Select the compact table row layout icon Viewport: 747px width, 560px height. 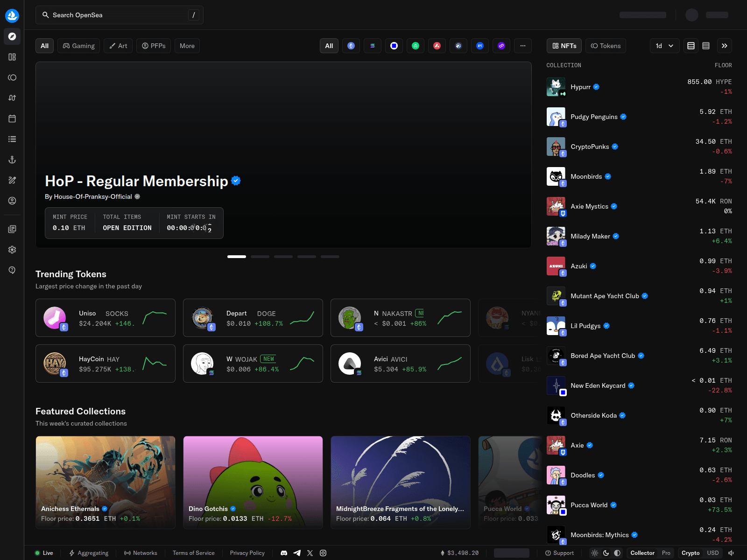706,46
